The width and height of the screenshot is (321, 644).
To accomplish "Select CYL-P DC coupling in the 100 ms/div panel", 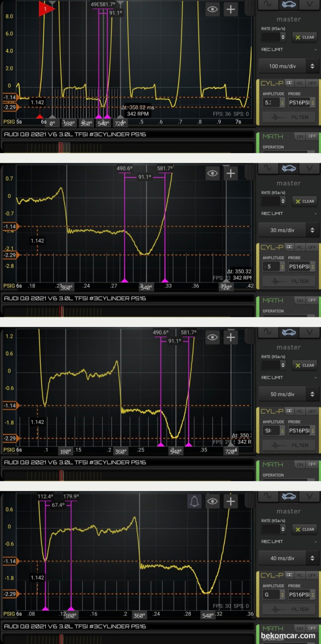I will (290, 83).
